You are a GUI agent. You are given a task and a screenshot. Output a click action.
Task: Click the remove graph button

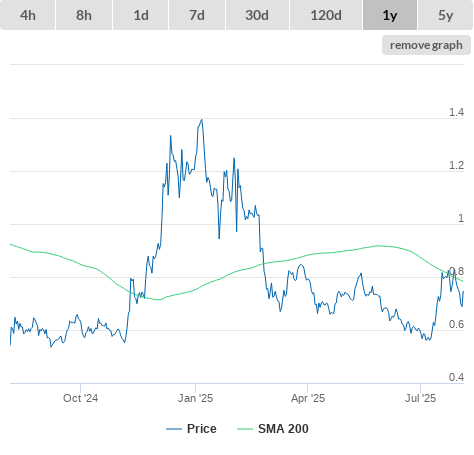click(x=426, y=45)
